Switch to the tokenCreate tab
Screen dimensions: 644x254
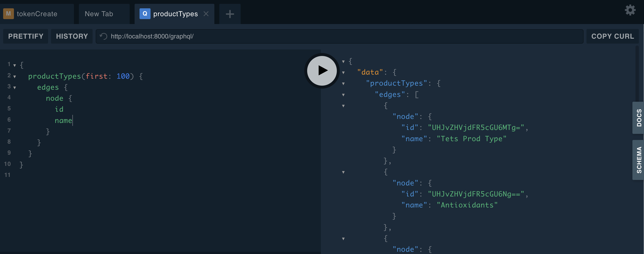pyautogui.click(x=37, y=14)
